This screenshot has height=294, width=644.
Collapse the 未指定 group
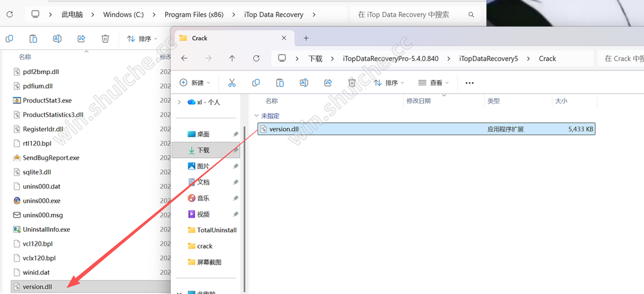(x=256, y=116)
